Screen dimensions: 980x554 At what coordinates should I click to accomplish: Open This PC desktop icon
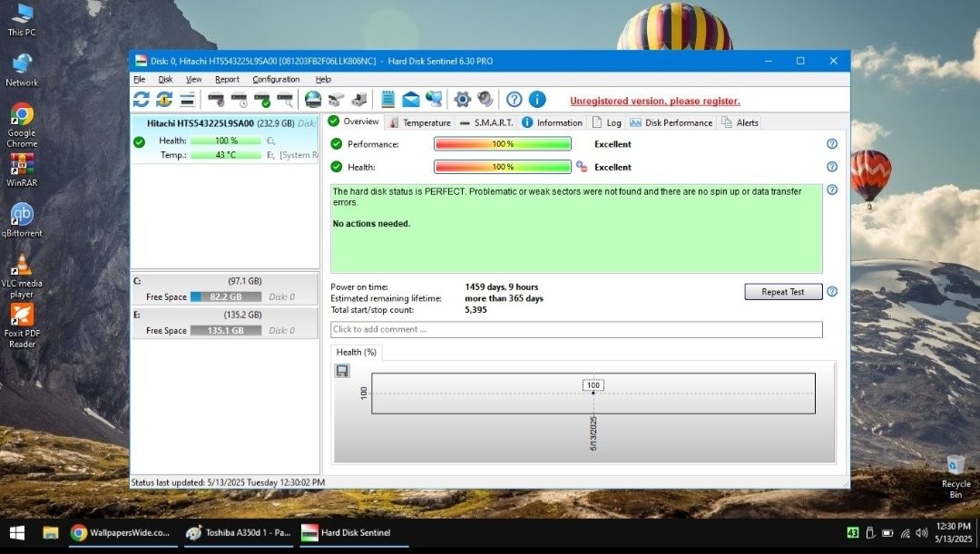tap(22, 20)
